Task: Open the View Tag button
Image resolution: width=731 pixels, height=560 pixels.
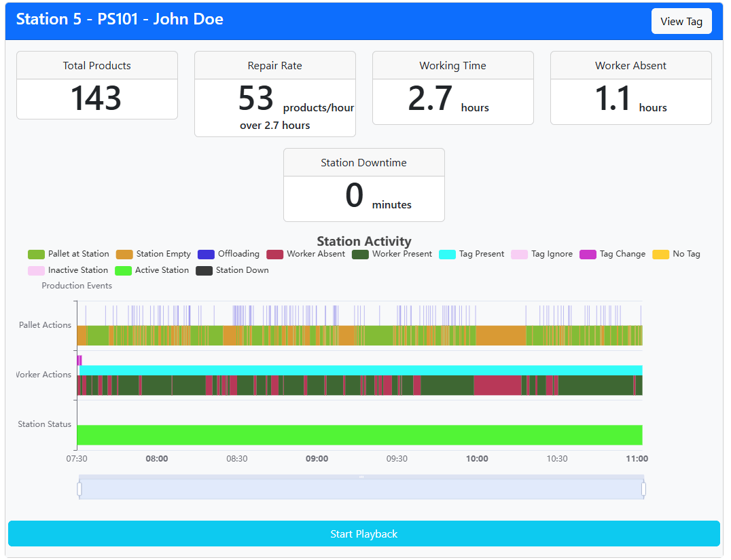Action: coord(681,22)
